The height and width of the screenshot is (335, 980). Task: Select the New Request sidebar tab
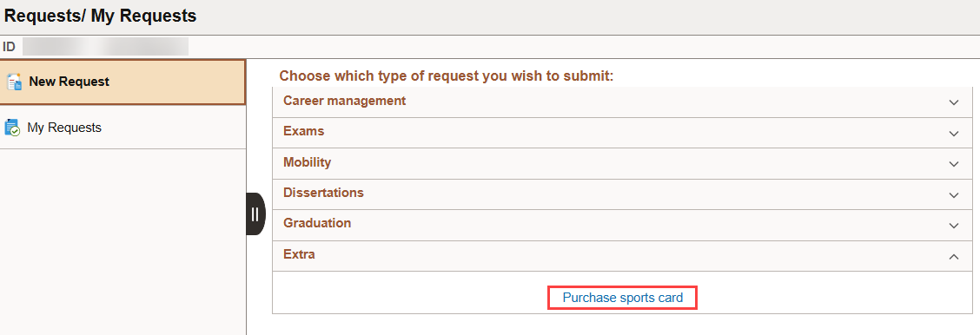(x=122, y=82)
